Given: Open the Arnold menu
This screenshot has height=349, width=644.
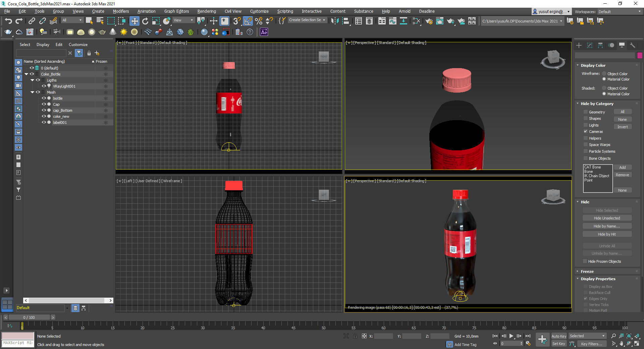Looking at the screenshot, I should (x=405, y=11).
